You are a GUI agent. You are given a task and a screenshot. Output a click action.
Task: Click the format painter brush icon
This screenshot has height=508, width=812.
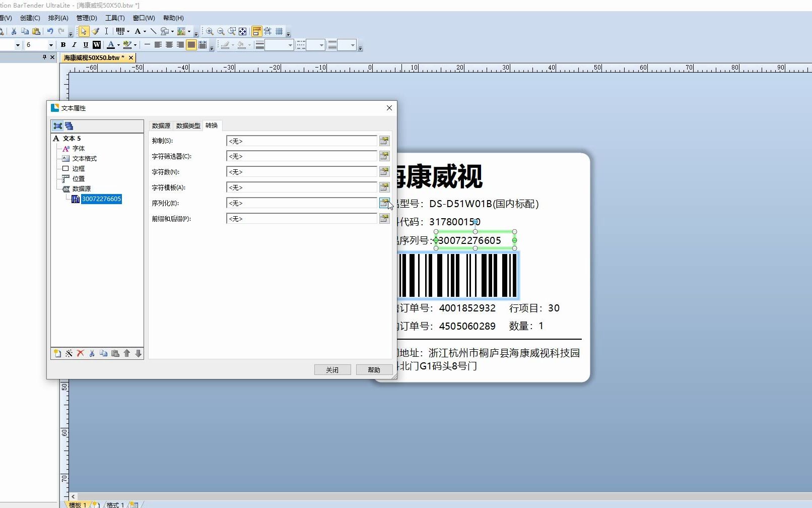pos(95,31)
